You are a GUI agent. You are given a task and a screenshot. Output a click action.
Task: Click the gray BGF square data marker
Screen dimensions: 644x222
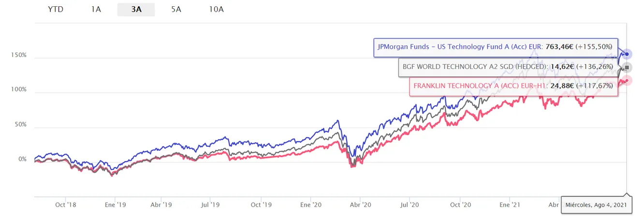point(627,67)
